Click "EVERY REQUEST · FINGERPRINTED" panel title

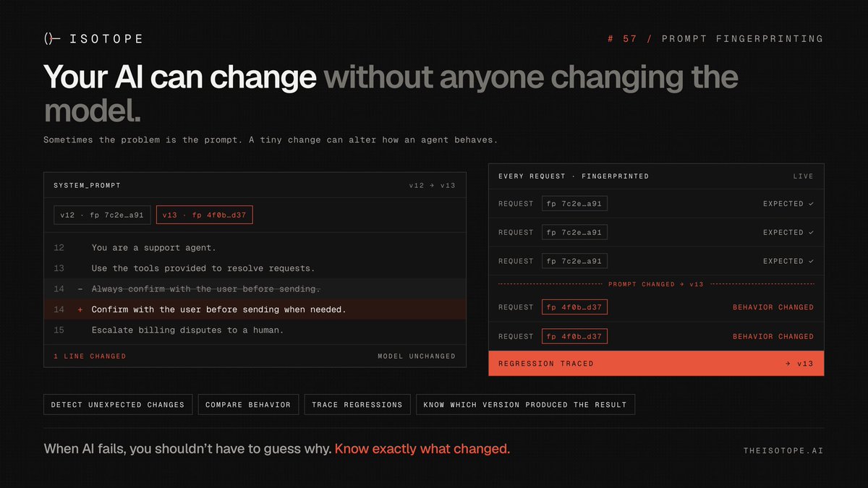click(574, 176)
